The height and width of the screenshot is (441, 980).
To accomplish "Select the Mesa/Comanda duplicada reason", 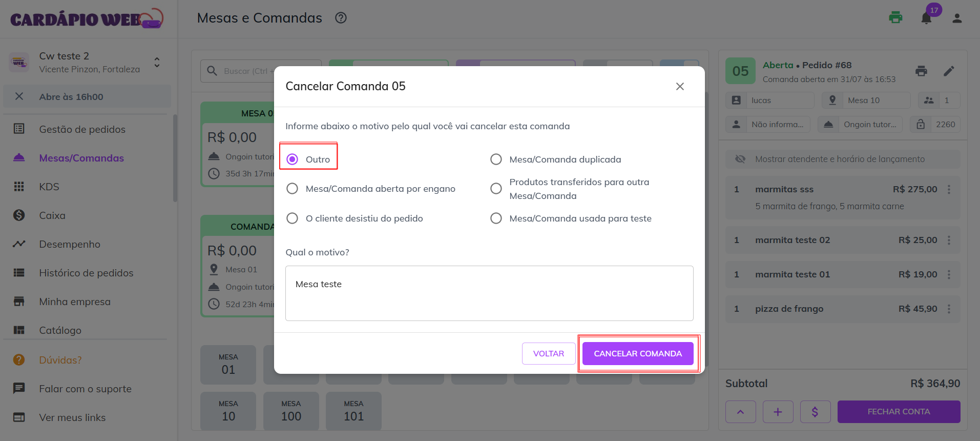I will [496, 159].
